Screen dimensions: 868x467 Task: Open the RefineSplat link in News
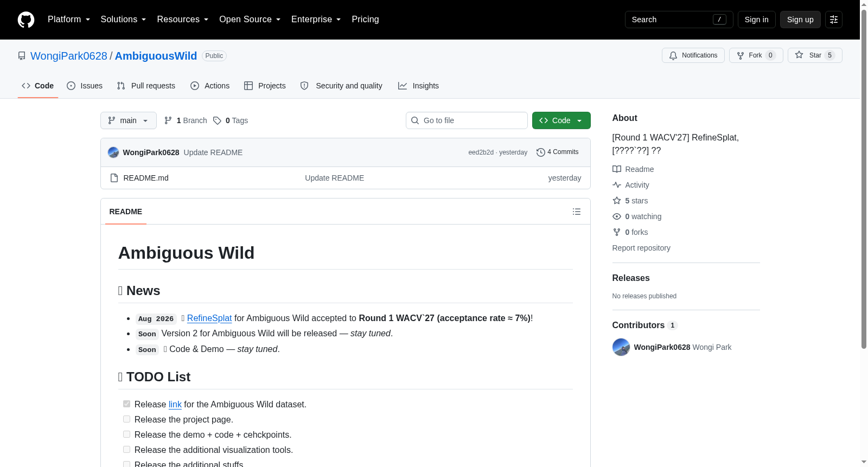pos(209,318)
